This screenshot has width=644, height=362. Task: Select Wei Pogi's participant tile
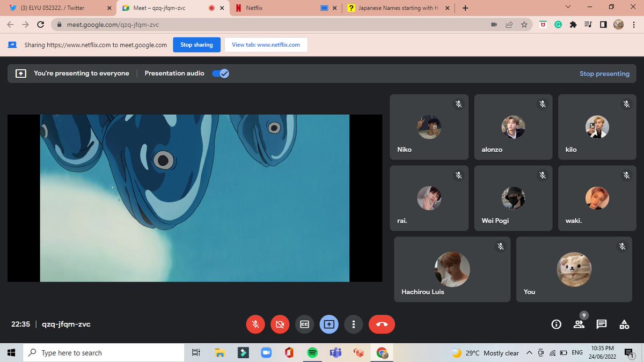click(513, 198)
